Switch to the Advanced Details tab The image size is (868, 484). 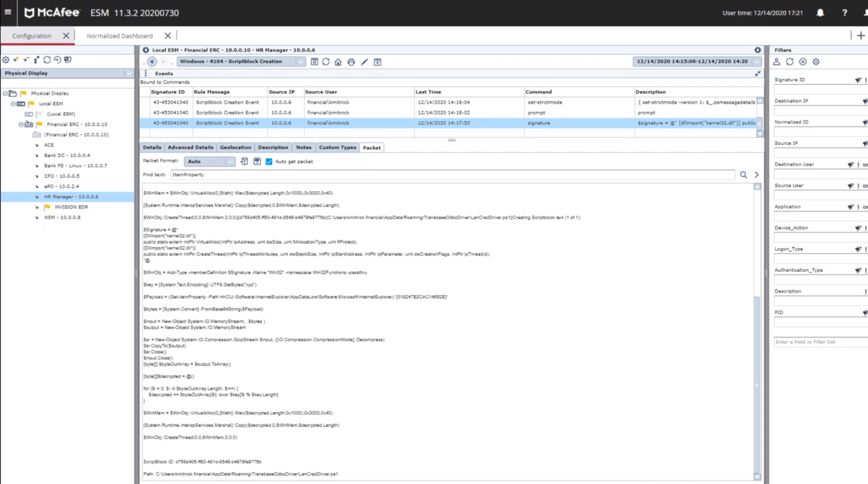(190, 147)
